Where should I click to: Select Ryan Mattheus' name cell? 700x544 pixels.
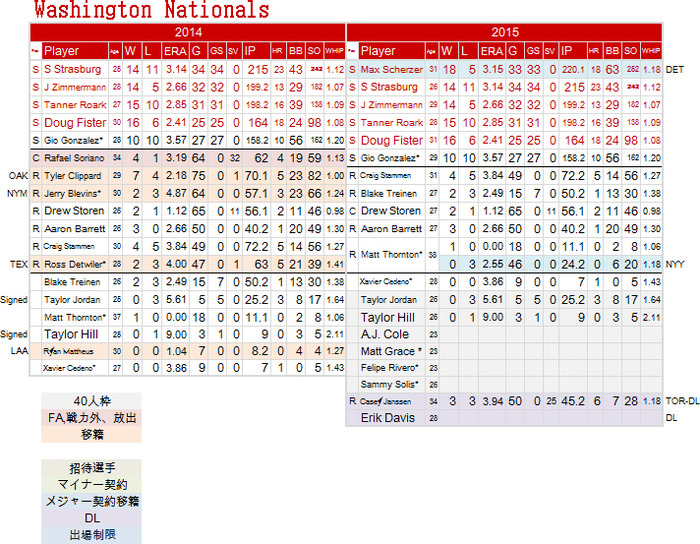pos(75,351)
